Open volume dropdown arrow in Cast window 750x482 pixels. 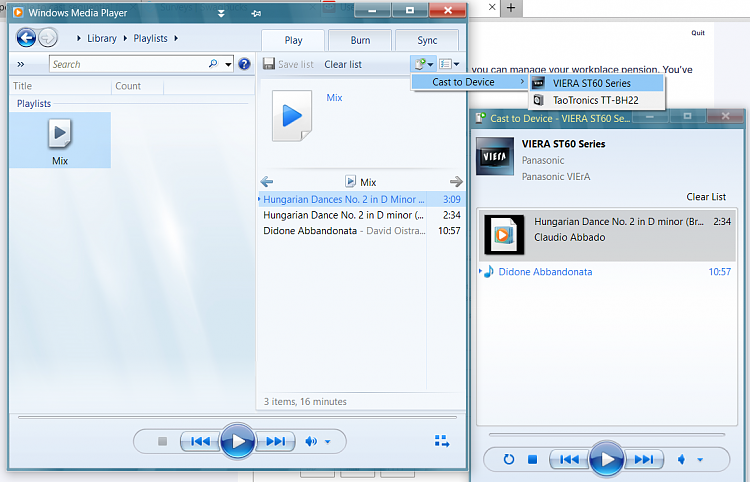tap(700, 459)
